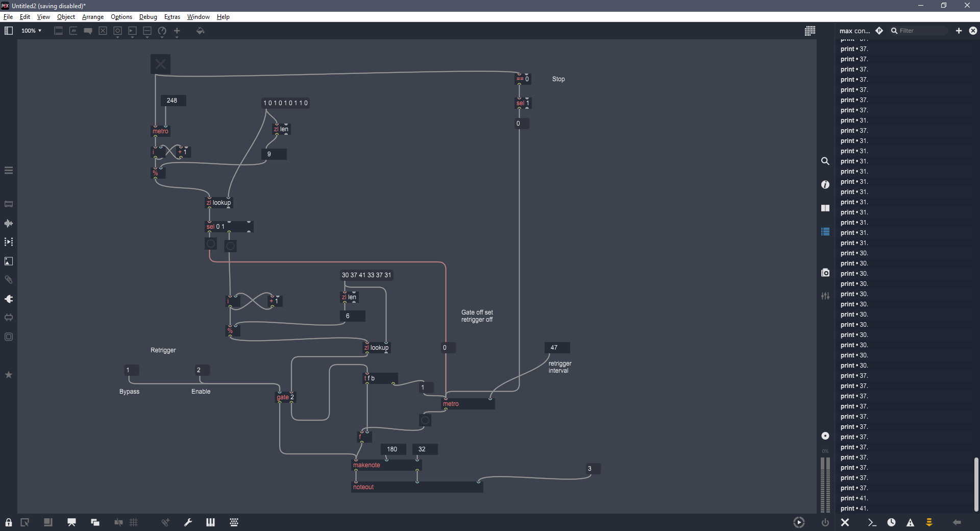Open the Arrange menu
The width and height of the screenshot is (980, 531).
coord(93,17)
